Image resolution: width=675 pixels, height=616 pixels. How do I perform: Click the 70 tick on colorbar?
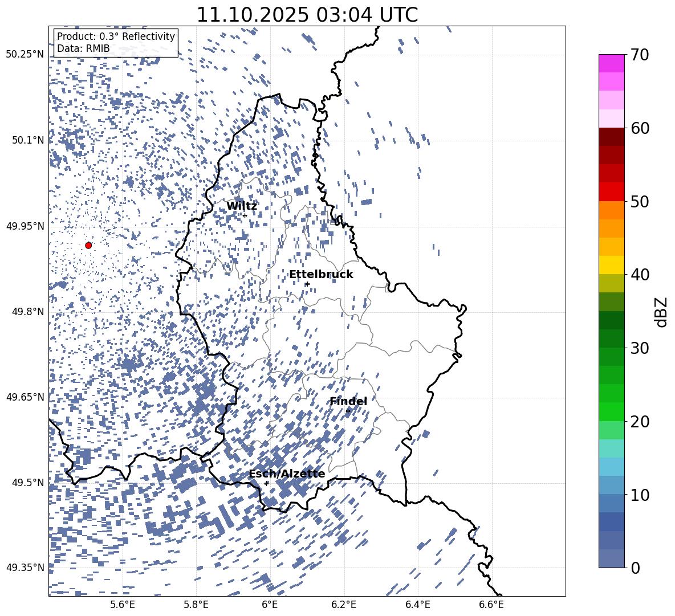640,55
